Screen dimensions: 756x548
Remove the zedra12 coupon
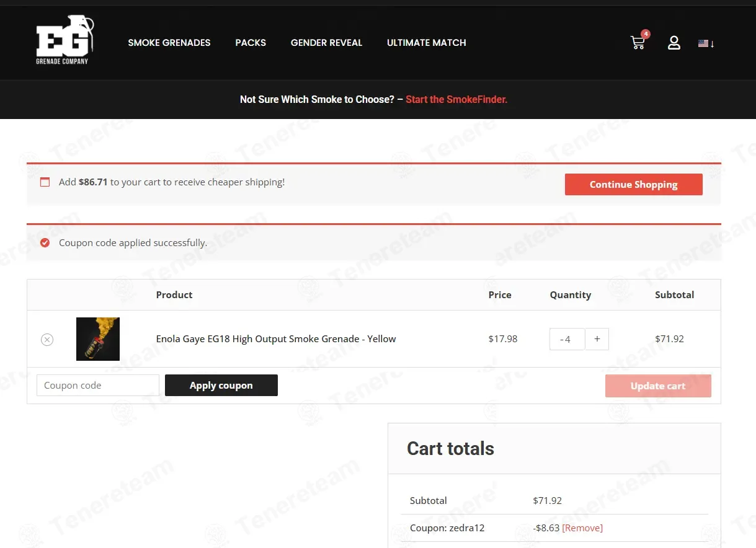pos(582,528)
